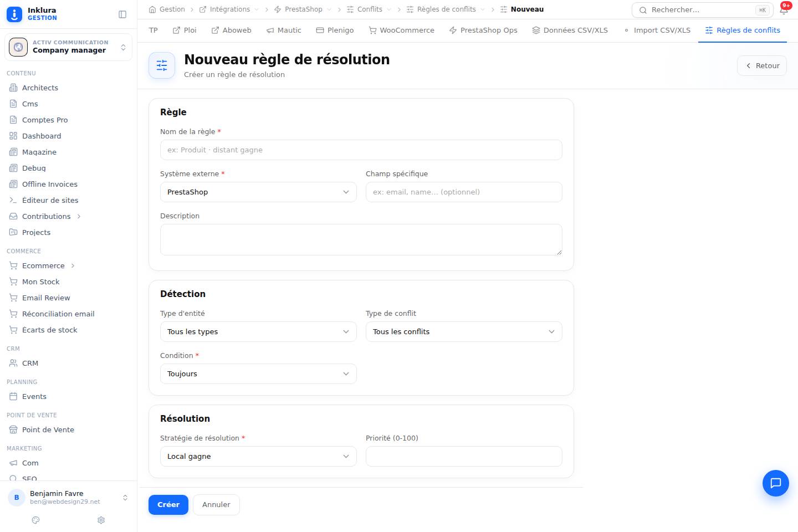
Task: Open Système externe PrestaShop dropdown
Action: (258, 192)
